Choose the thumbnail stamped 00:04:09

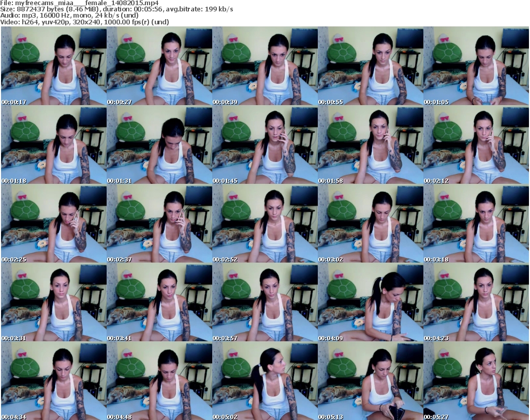point(371,302)
